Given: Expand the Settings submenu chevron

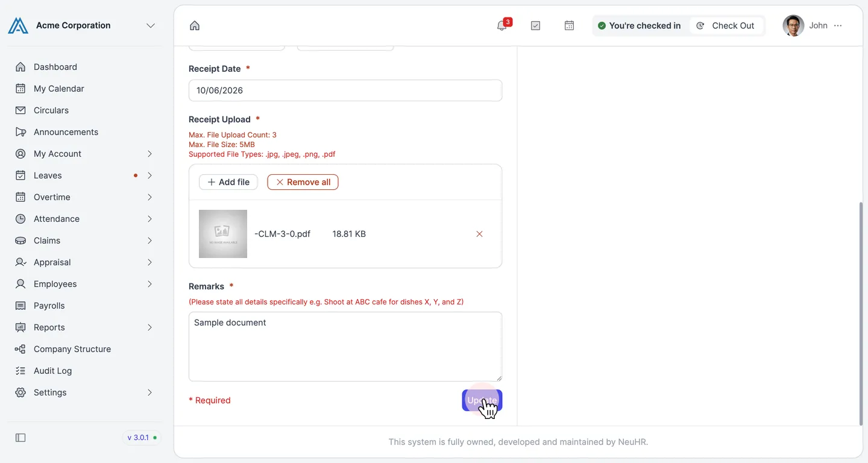Looking at the screenshot, I should tap(149, 392).
